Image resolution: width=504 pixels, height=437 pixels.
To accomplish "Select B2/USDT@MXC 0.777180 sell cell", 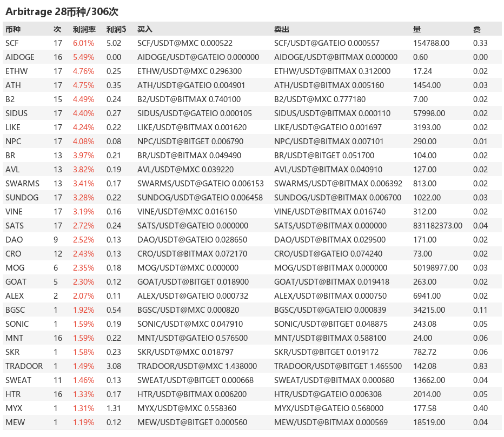I will pos(320,99).
